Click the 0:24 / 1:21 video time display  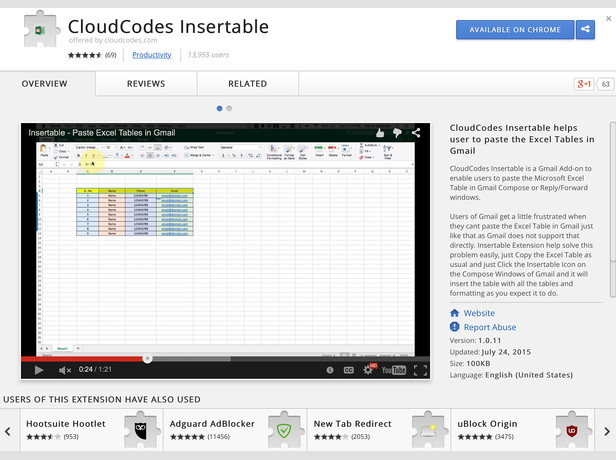pos(95,370)
